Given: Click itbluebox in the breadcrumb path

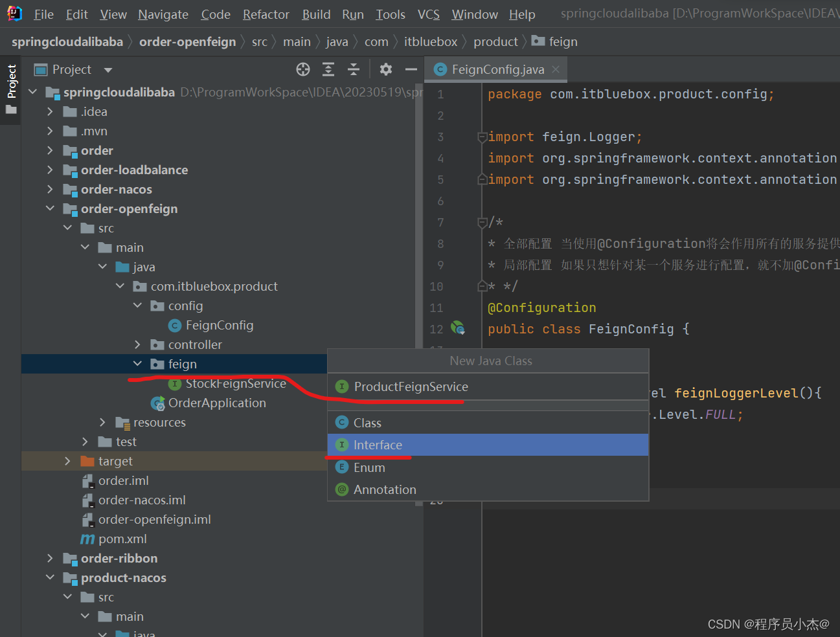Looking at the screenshot, I should (x=431, y=41).
